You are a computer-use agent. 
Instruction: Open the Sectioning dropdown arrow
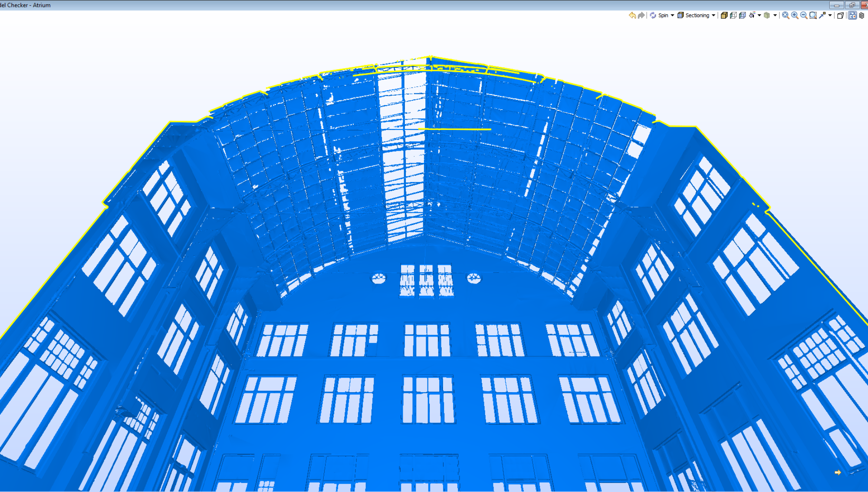(713, 15)
